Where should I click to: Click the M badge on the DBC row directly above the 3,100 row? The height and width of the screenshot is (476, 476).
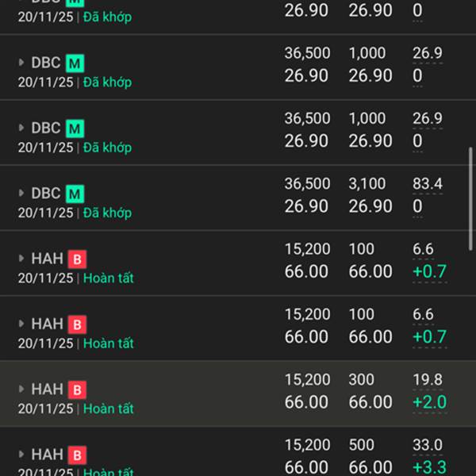point(75,129)
